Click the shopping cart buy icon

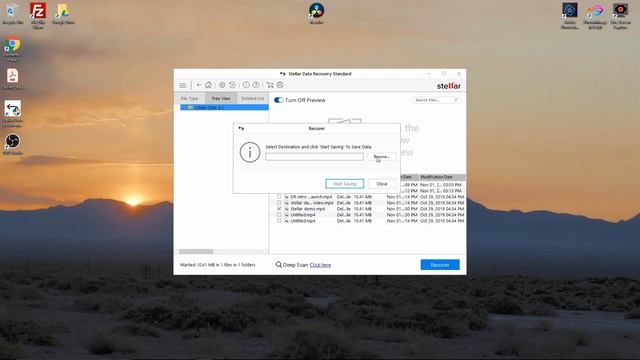270,85
